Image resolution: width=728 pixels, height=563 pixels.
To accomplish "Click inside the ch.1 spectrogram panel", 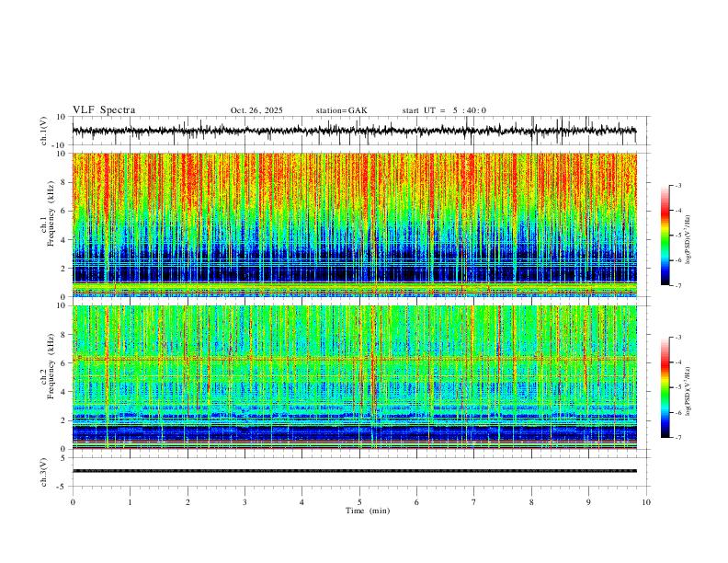I will click(x=354, y=224).
